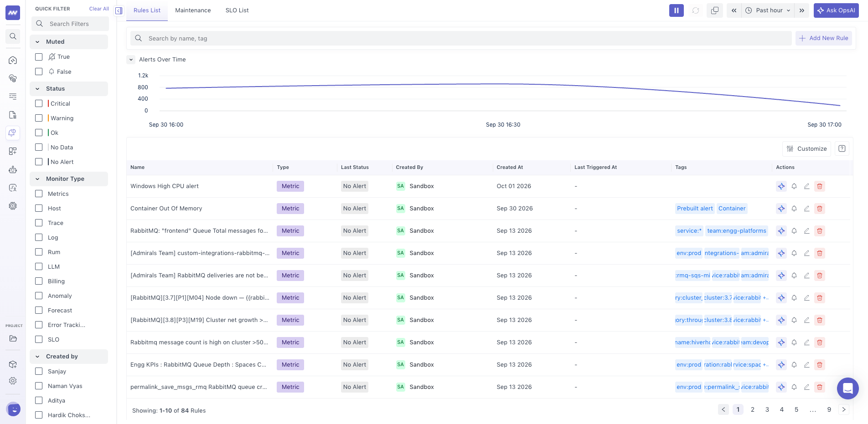Click the refresh icon in top toolbar
868x424 pixels.
coord(696,10)
